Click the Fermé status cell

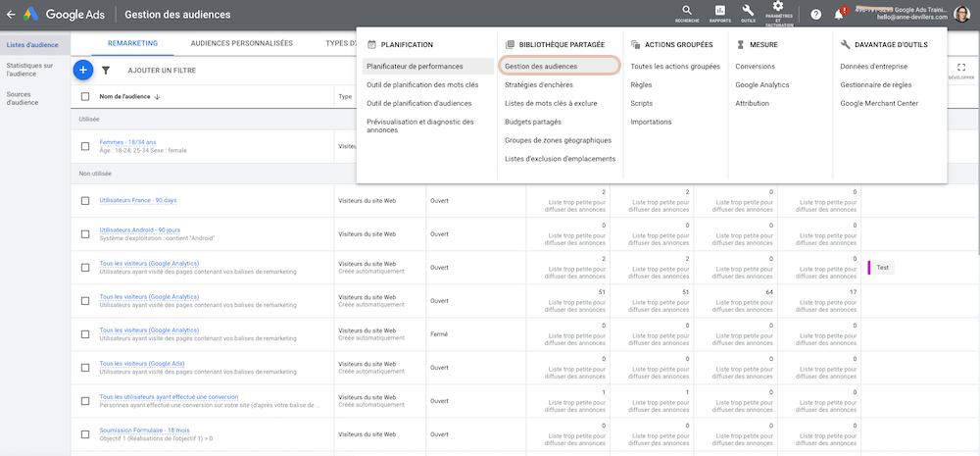[x=439, y=334]
